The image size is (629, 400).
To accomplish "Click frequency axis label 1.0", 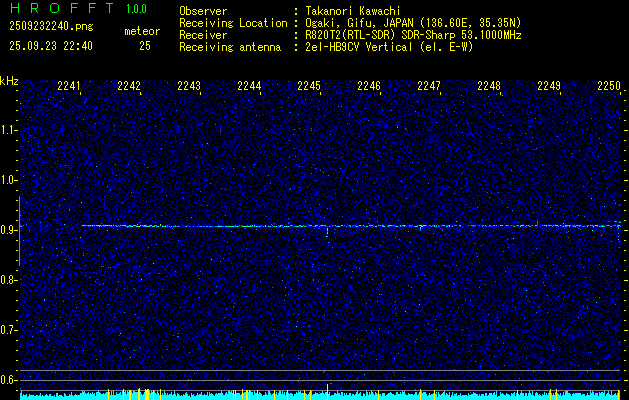I will (x=8, y=180).
